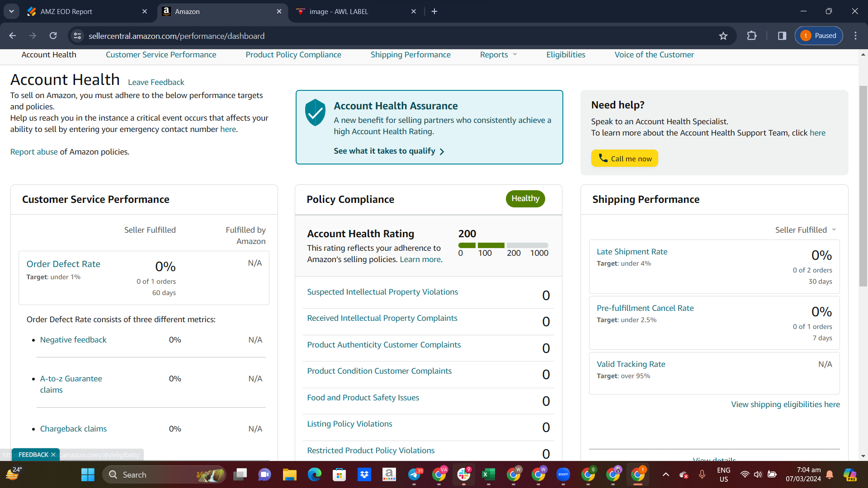Click the Leave Feedback link
868x488 pixels.
click(156, 82)
